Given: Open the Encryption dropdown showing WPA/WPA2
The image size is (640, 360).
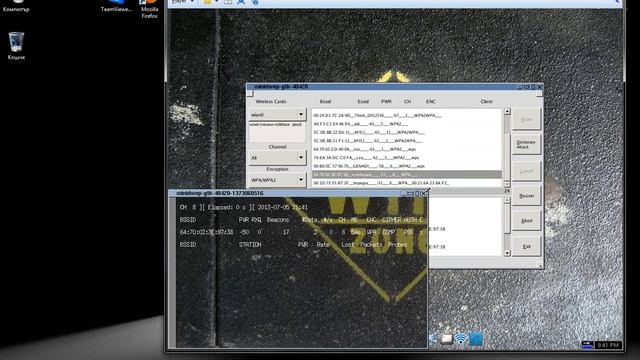Looking at the screenshot, I should tap(277, 180).
